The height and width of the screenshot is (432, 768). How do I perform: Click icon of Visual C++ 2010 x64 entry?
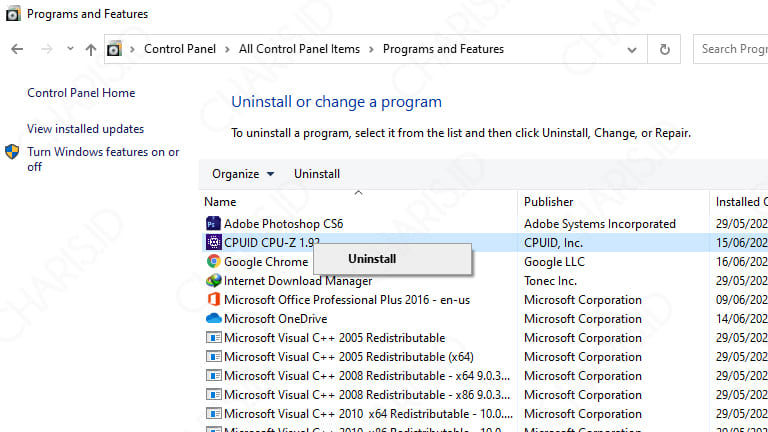click(213, 414)
